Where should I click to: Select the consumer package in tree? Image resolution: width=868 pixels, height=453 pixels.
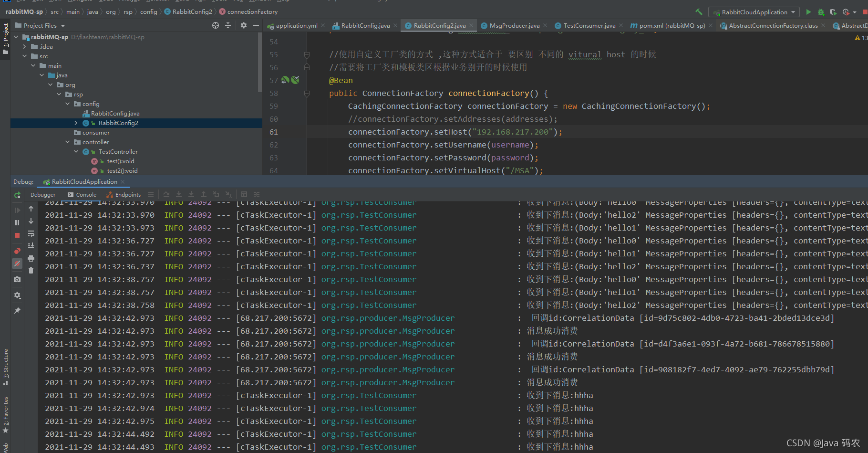[x=92, y=132]
